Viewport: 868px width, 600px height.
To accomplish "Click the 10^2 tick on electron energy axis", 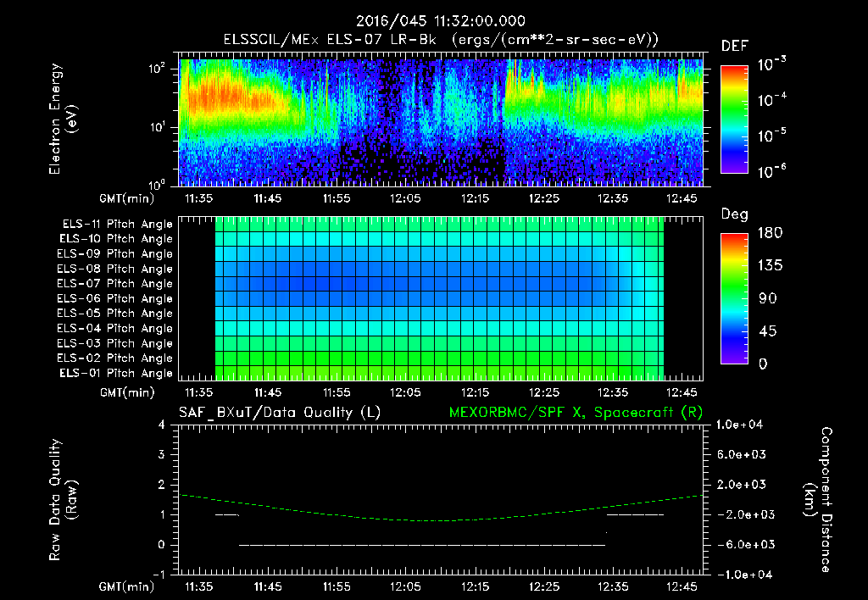I will point(157,69).
